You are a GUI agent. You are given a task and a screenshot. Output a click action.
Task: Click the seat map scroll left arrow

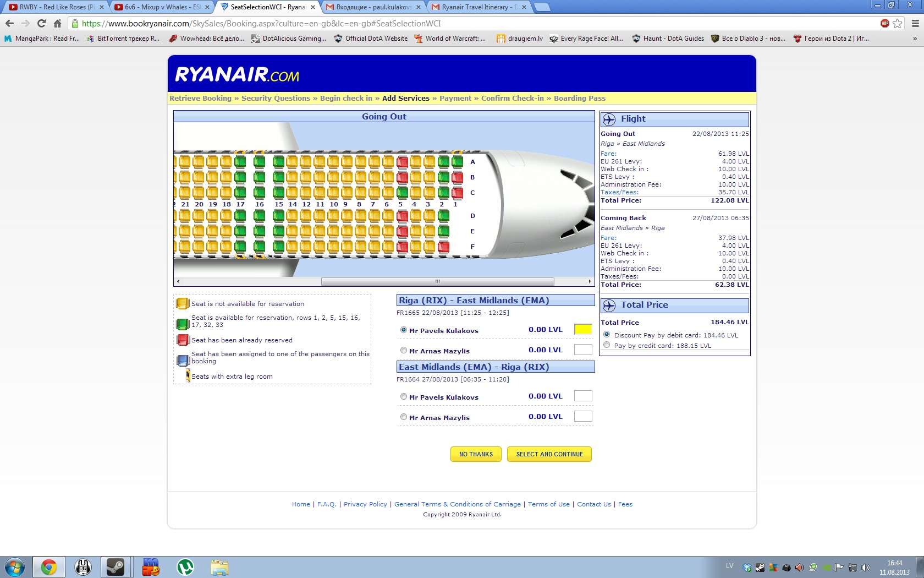click(x=178, y=281)
